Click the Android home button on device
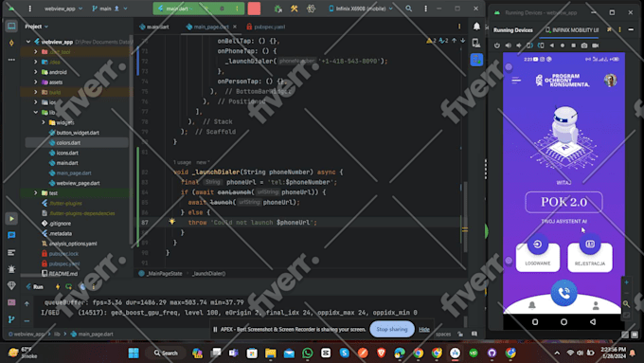The width and height of the screenshot is (644, 363). (563, 322)
